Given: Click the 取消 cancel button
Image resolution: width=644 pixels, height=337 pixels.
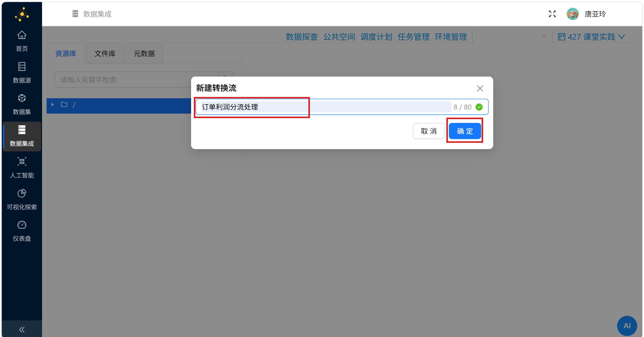Looking at the screenshot, I should coord(428,131).
